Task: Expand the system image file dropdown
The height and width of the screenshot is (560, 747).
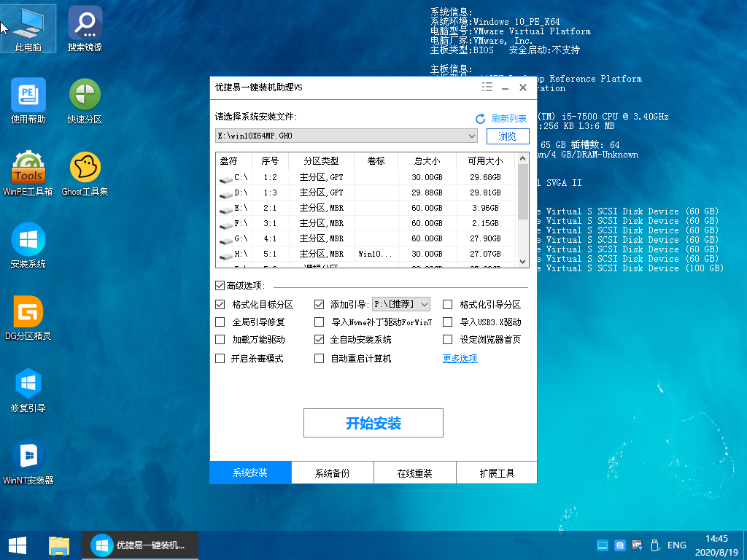Action: tap(472, 136)
